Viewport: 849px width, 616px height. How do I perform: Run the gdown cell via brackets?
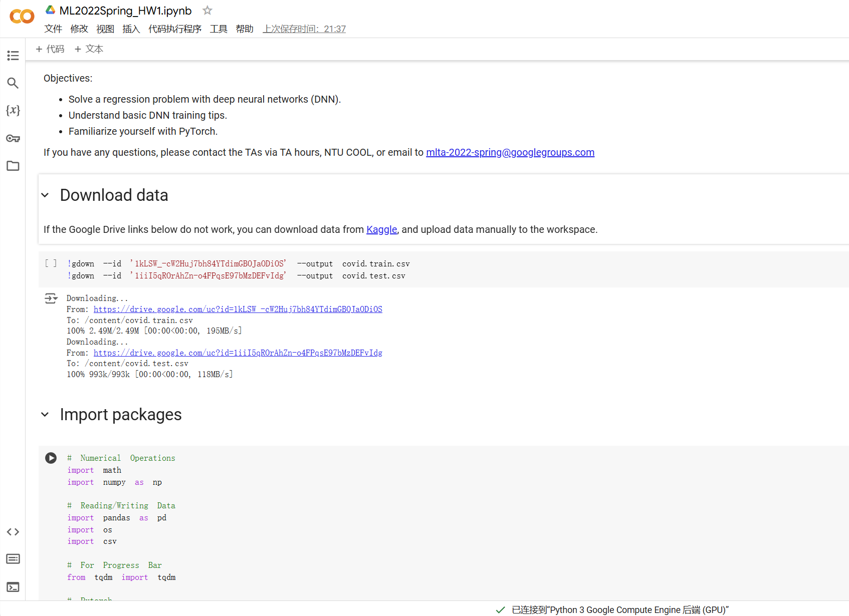(x=51, y=263)
